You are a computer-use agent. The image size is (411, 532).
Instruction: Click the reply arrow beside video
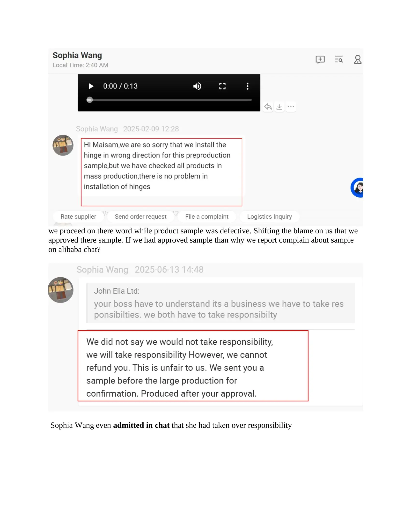268,107
